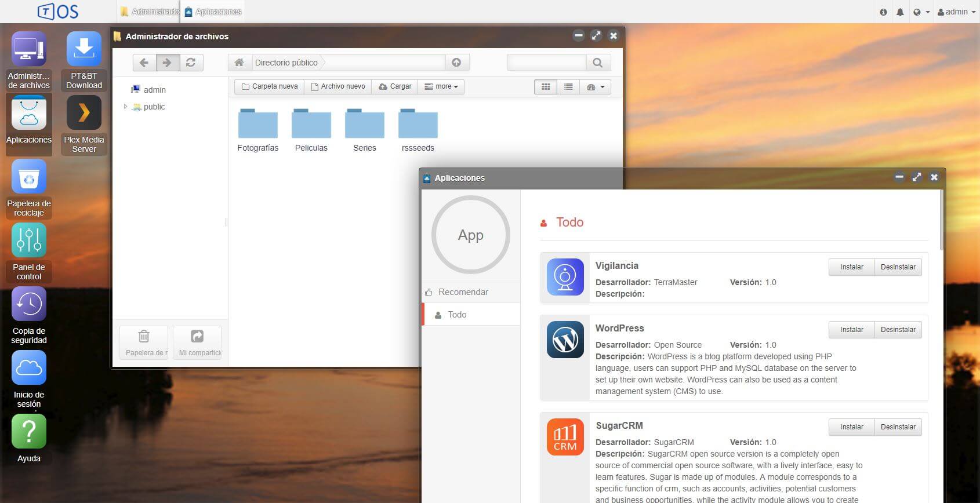Open the notifications bell icon
This screenshot has height=503, width=980.
(x=900, y=12)
